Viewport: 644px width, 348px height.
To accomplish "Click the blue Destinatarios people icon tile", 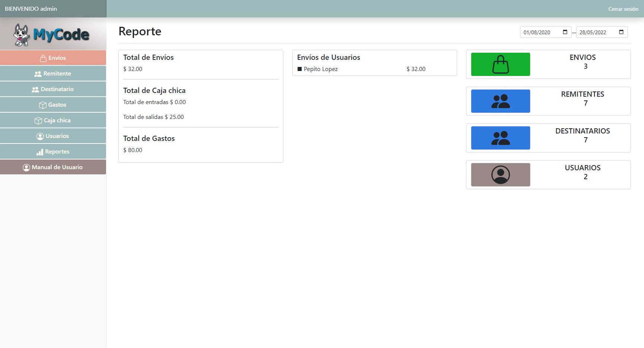I will pyautogui.click(x=500, y=138).
